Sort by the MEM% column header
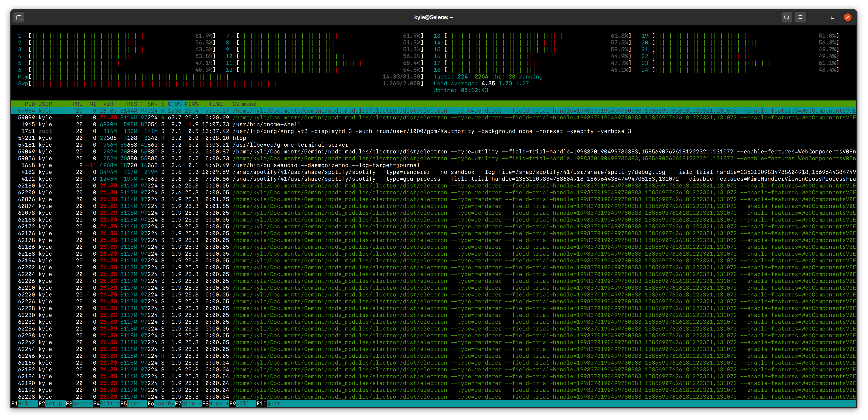Image resolution: width=868 pixels, height=420 pixels. (192, 104)
